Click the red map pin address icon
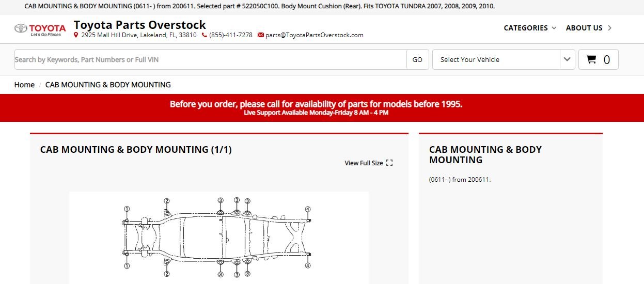Viewport: 644px width, 284px height. pyautogui.click(x=76, y=35)
